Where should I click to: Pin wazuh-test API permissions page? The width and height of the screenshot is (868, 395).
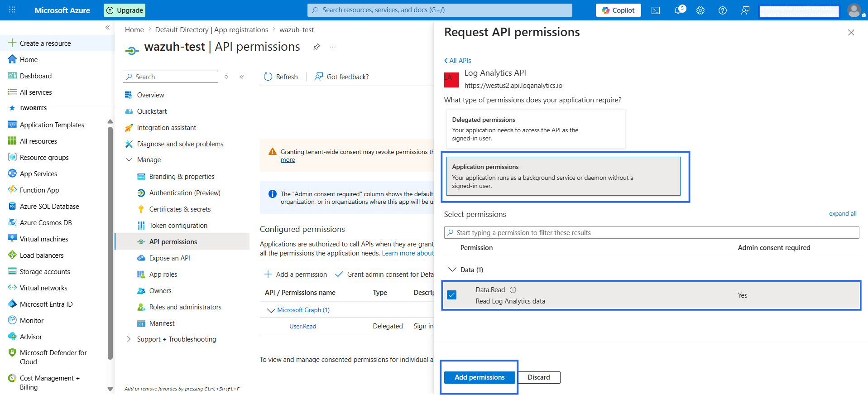click(317, 47)
